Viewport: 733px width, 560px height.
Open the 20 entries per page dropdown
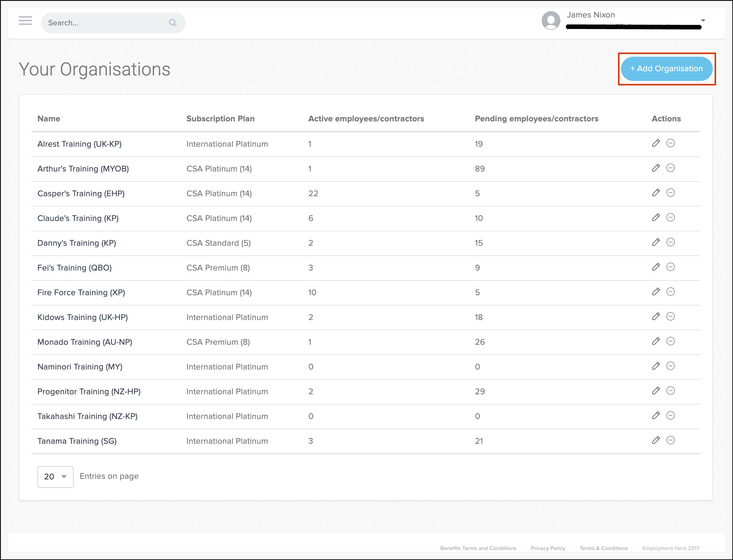pos(55,477)
